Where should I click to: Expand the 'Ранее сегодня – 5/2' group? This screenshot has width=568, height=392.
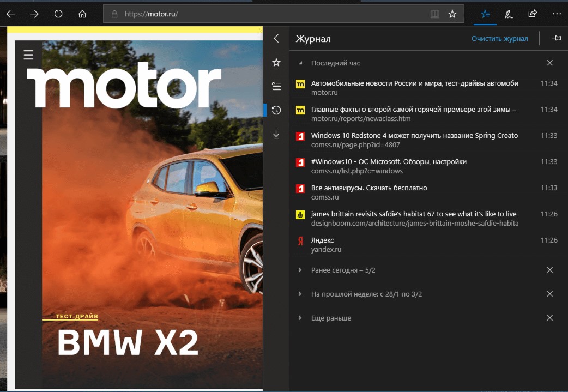point(300,270)
